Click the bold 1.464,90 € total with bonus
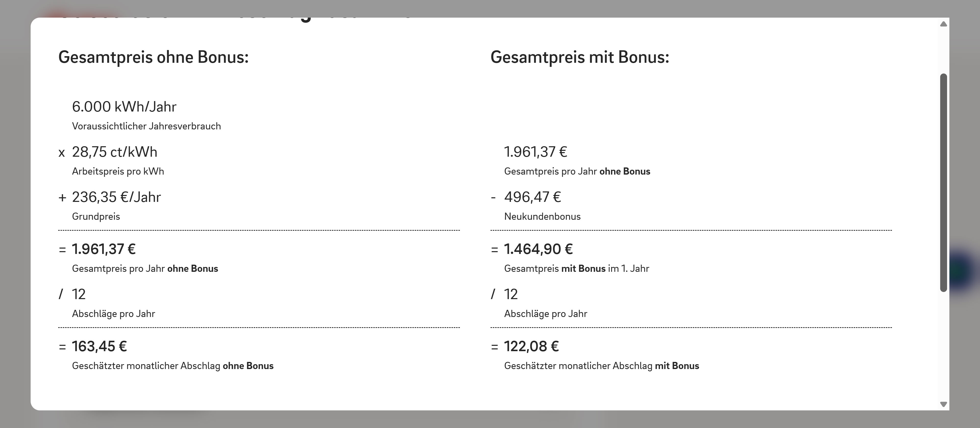The image size is (980, 428). [538, 249]
